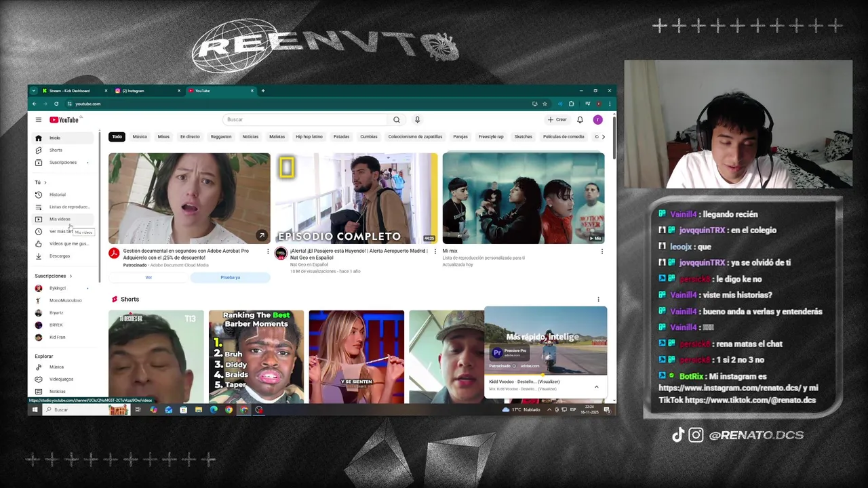Click the Crear button
This screenshot has height=488, width=868.
[557, 120]
